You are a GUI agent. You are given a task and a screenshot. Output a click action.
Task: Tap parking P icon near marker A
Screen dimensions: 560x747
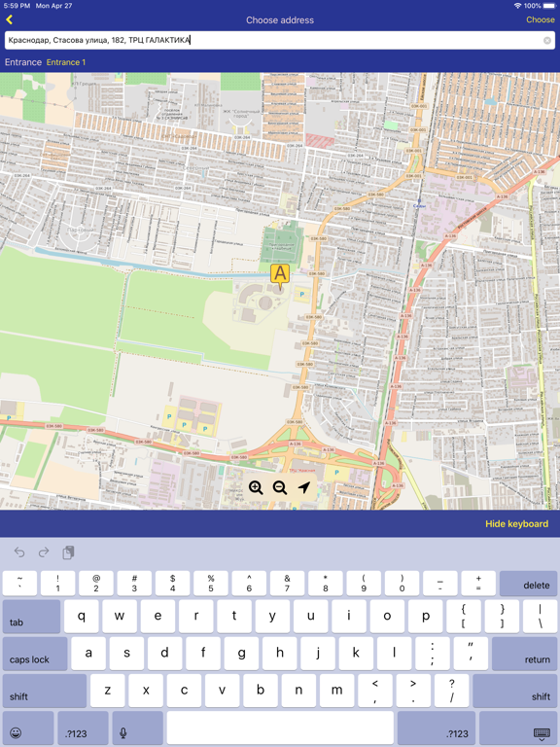point(302,295)
